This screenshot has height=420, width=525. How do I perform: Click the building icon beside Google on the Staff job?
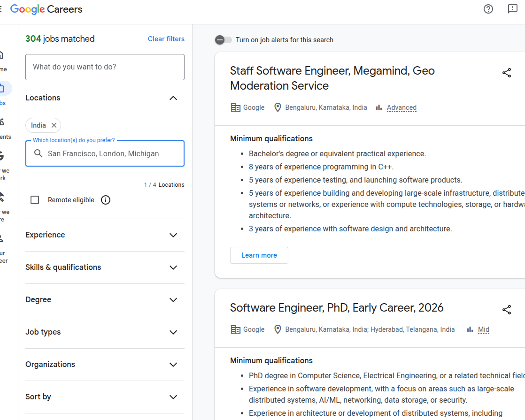[x=235, y=108]
